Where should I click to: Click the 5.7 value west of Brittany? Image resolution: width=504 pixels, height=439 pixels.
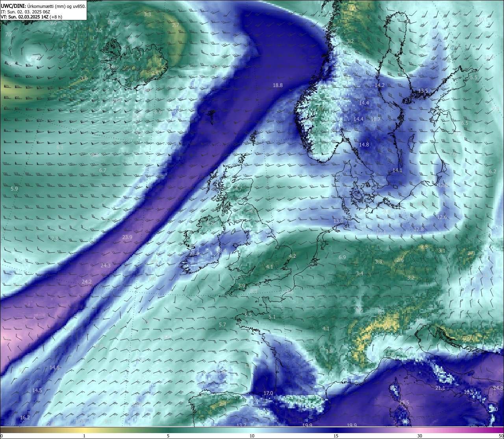(x=222, y=324)
